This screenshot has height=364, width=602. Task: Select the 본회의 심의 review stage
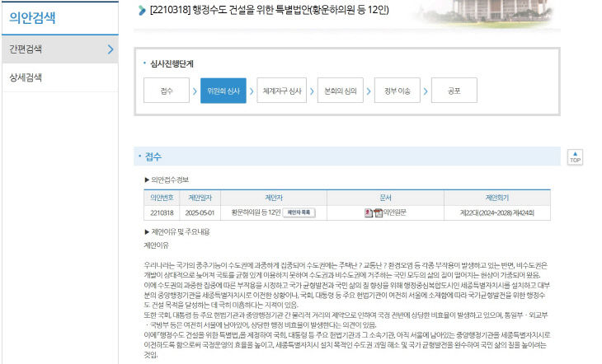point(340,91)
